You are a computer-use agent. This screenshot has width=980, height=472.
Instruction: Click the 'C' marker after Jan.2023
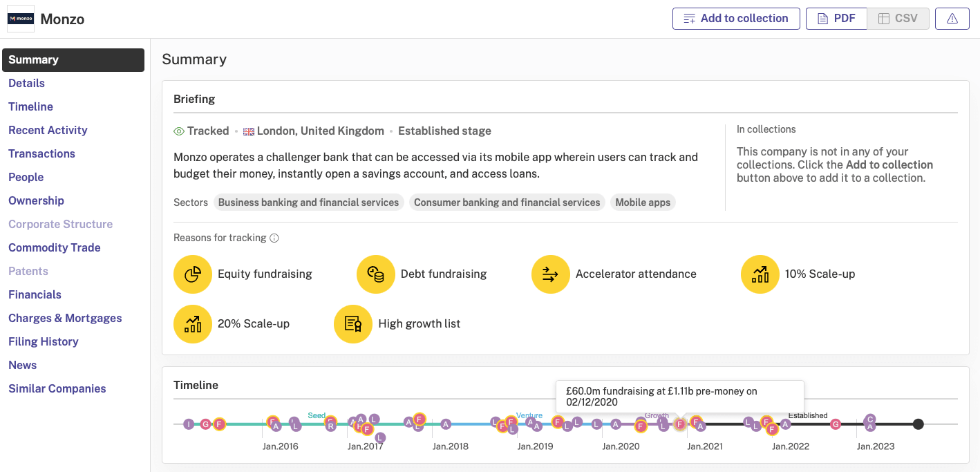coord(871,419)
